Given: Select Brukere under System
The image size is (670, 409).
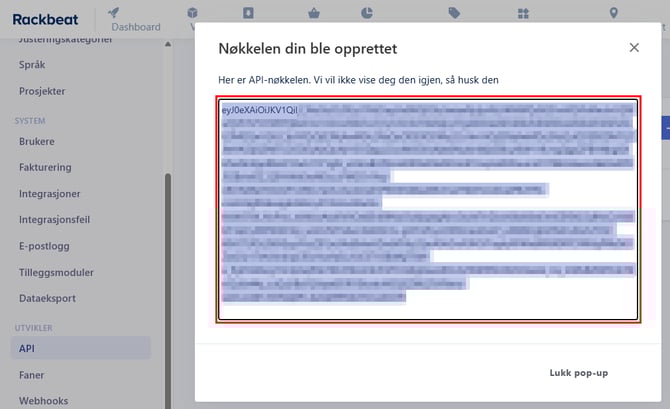Looking at the screenshot, I should pyautogui.click(x=37, y=142).
